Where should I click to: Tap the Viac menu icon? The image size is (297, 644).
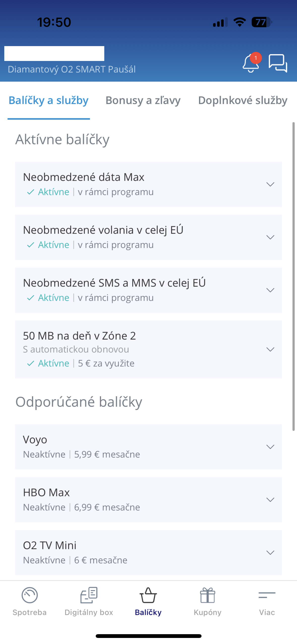click(x=267, y=595)
